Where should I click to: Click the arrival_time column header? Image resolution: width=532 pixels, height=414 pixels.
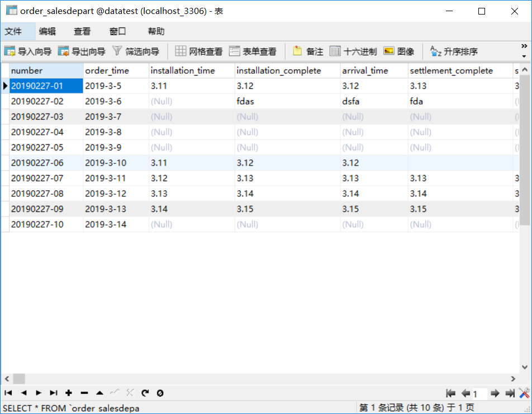(374, 70)
